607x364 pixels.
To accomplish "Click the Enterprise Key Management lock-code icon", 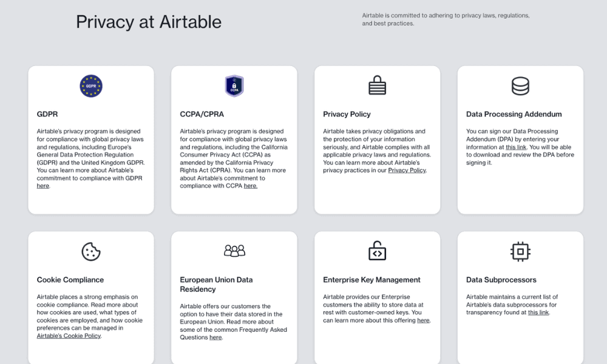I will (377, 251).
